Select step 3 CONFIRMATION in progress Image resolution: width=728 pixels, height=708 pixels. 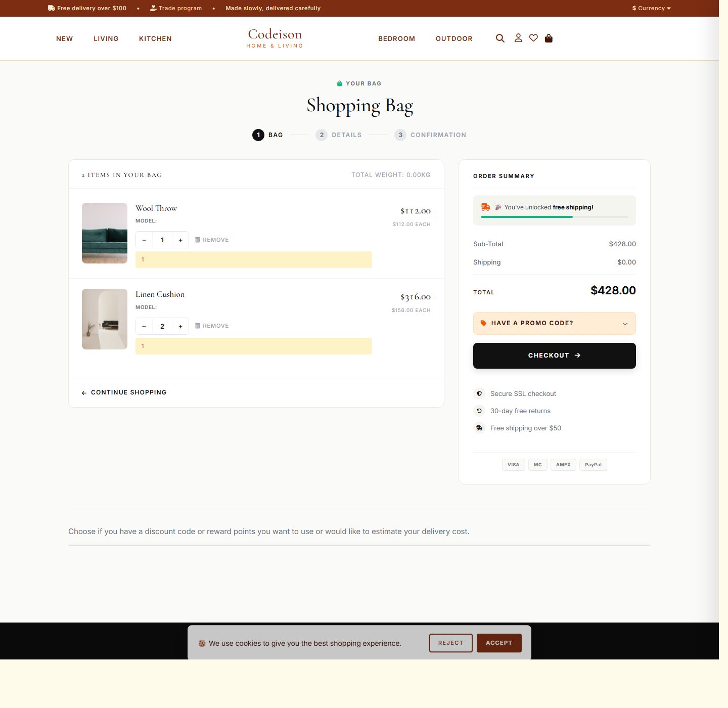click(x=430, y=135)
